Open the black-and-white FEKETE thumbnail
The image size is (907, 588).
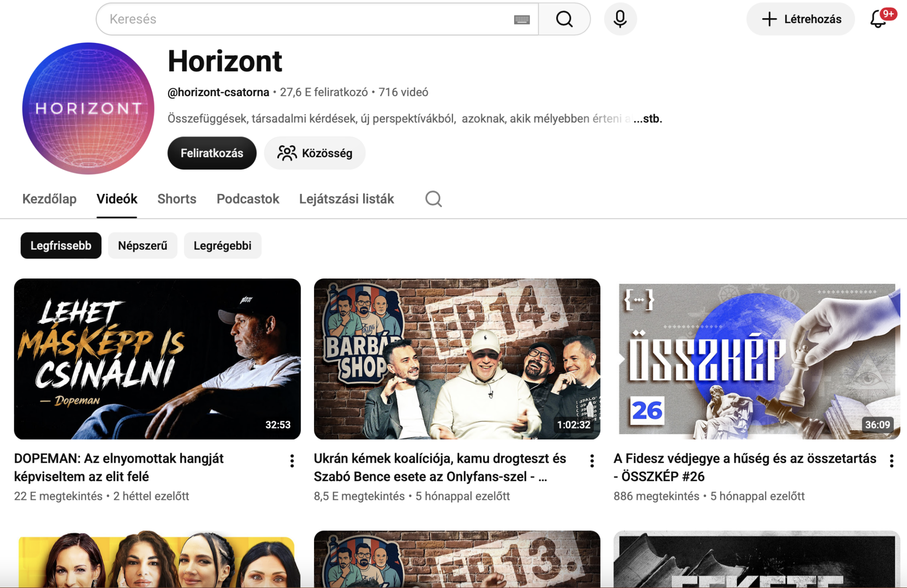757,559
